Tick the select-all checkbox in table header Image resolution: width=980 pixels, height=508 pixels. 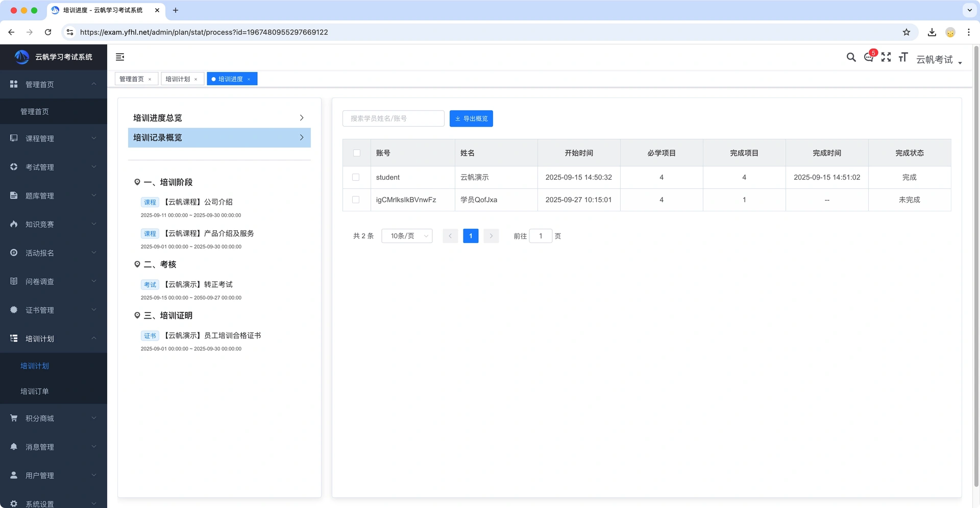tap(357, 153)
